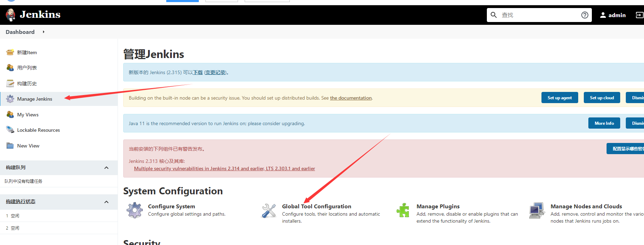The image size is (644, 245).
Task: Expand the Dashboard breadcrumb arrow
Action: [44, 32]
